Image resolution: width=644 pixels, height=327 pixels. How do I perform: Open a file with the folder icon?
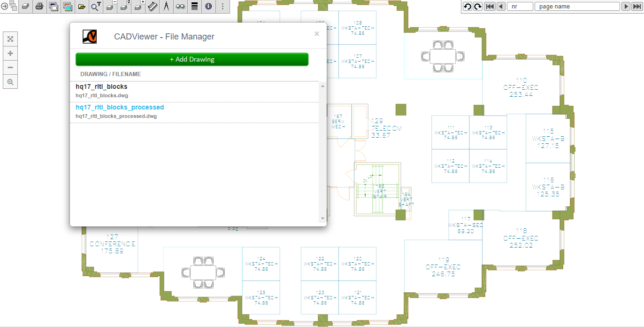pyautogui.click(x=82, y=7)
